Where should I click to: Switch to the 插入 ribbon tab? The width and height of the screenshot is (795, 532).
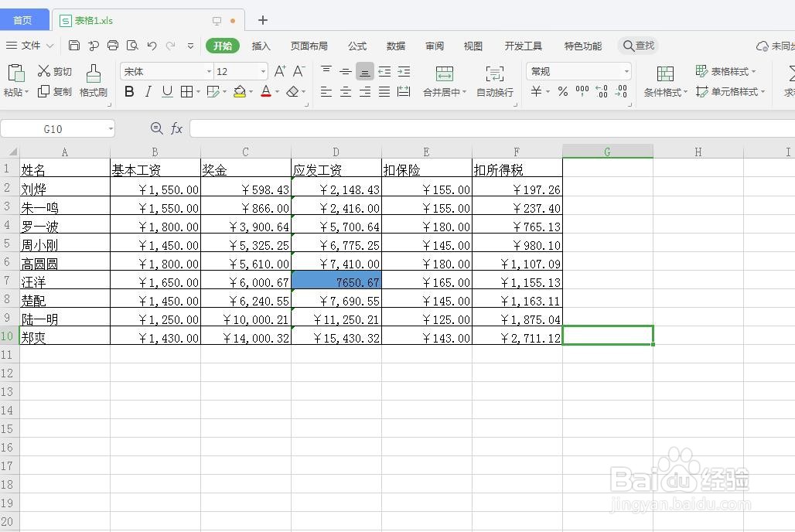(x=261, y=46)
